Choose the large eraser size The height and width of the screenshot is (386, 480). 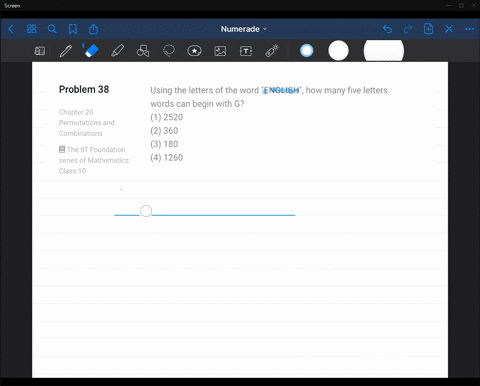click(384, 51)
